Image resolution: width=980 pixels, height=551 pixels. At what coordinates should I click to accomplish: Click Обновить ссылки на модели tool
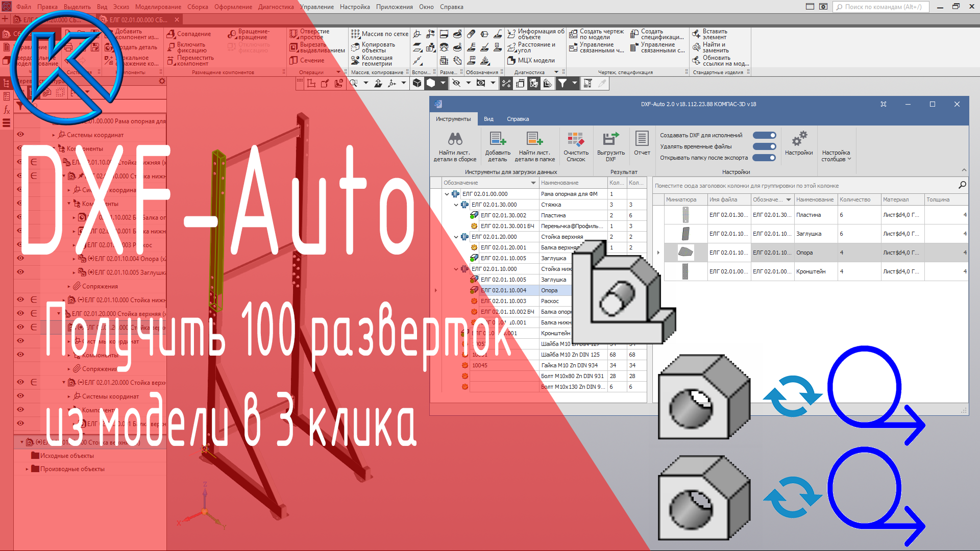tap(720, 61)
